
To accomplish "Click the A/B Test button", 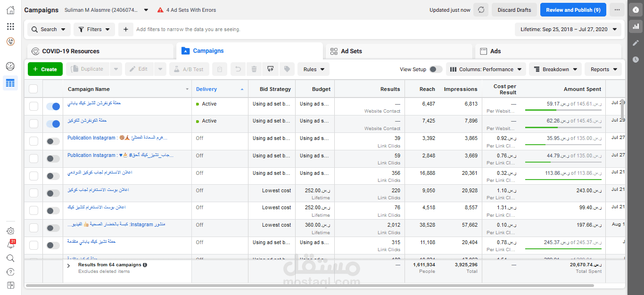I will [x=189, y=69].
